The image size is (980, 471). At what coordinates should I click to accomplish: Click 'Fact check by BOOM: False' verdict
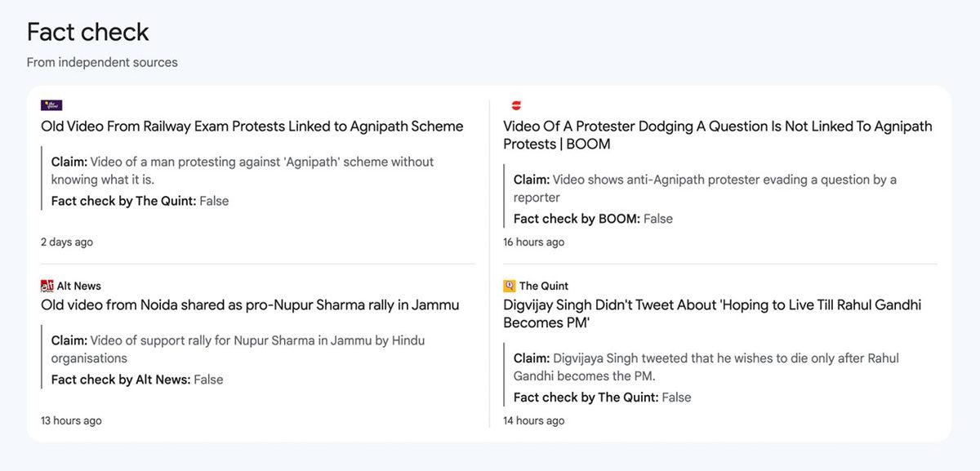coord(593,219)
